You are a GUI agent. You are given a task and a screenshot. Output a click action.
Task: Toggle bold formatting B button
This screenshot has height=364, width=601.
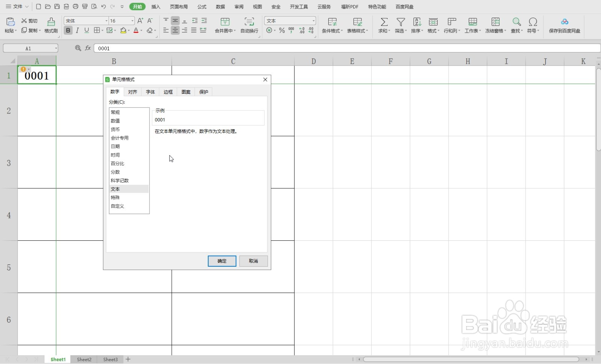click(68, 30)
